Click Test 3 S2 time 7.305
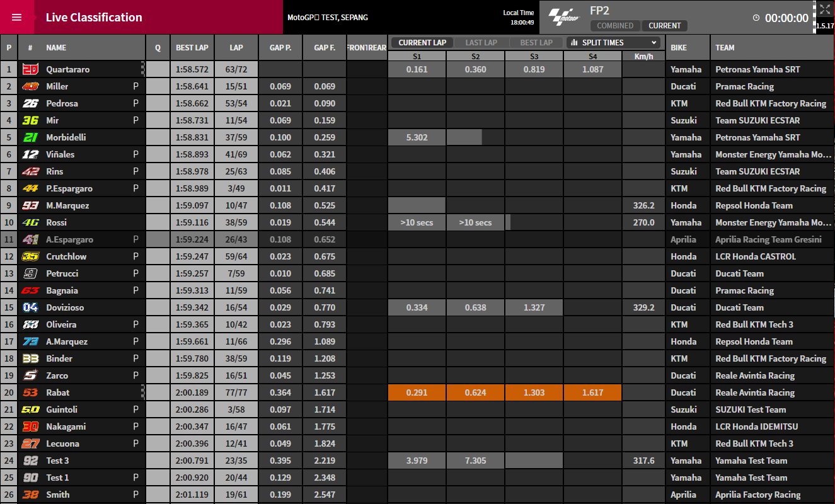 click(475, 461)
